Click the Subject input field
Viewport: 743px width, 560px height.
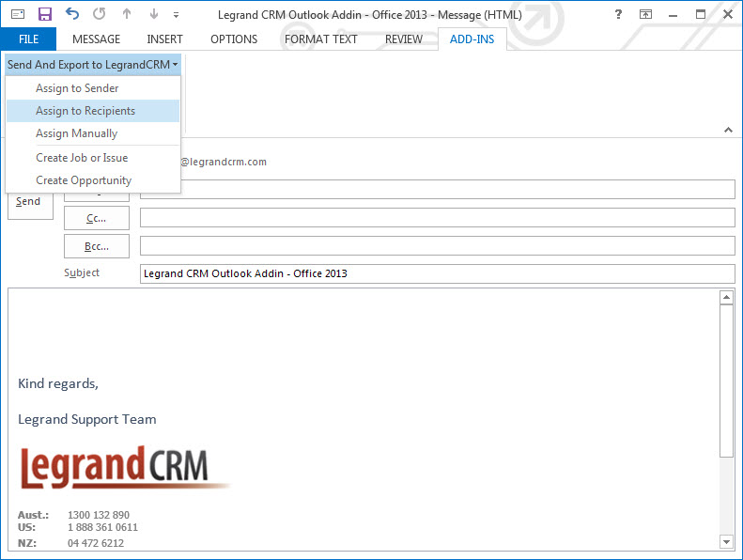click(438, 273)
